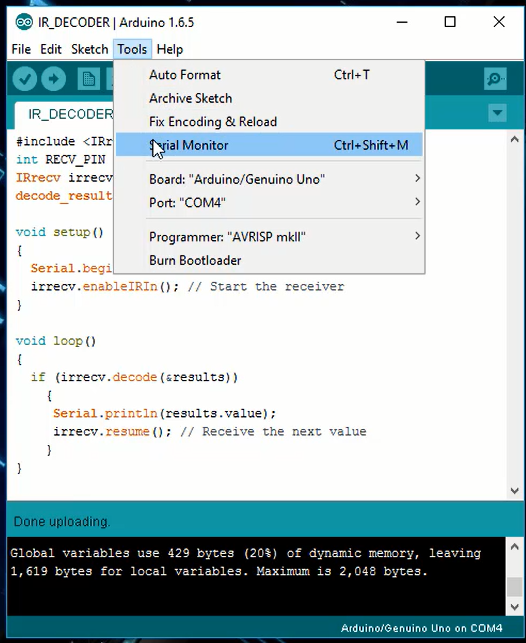Close the Arduino IDE window
The width and height of the screenshot is (526, 643).
pyautogui.click(x=499, y=22)
